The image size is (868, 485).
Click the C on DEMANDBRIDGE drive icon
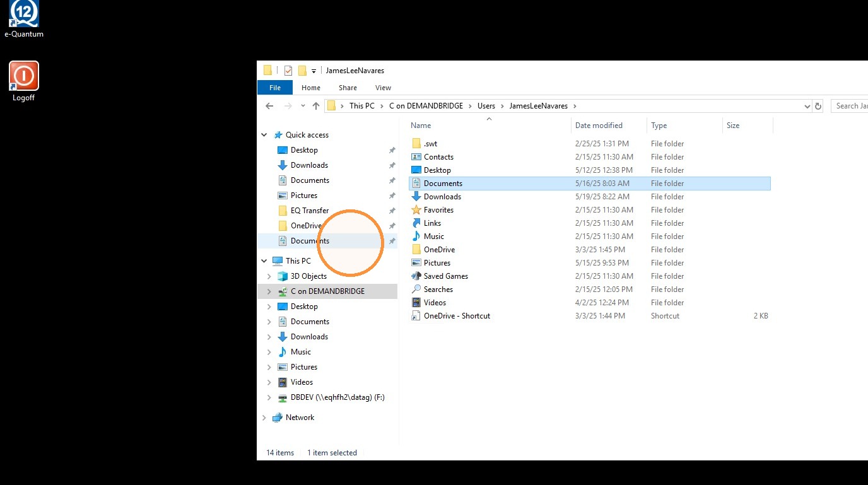(283, 291)
